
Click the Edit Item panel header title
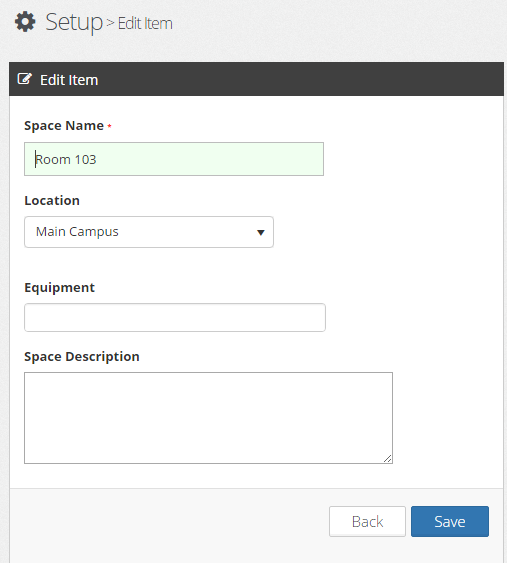click(69, 80)
